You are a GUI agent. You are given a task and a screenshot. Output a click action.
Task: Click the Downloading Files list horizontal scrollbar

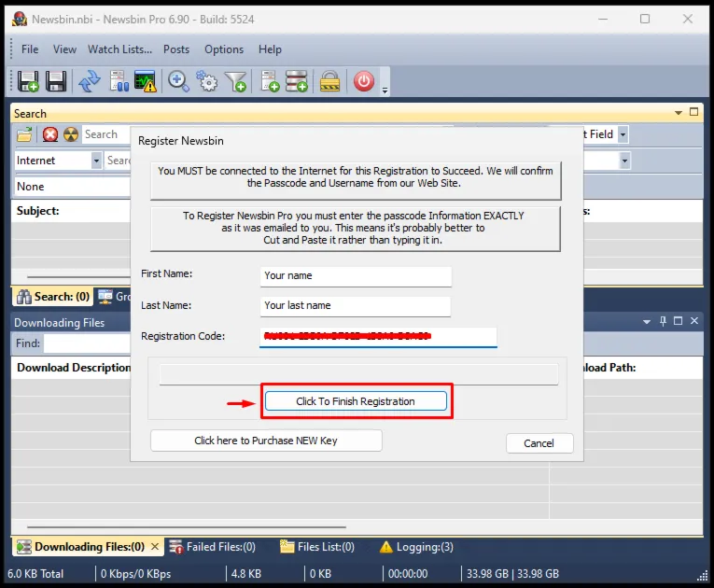pyautogui.click(x=186, y=527)
